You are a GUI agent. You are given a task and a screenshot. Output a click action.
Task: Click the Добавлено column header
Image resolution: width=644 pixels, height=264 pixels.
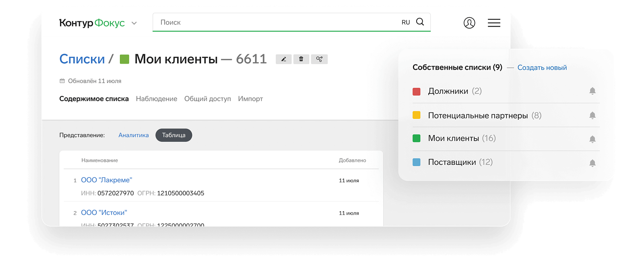click(352, 160)
